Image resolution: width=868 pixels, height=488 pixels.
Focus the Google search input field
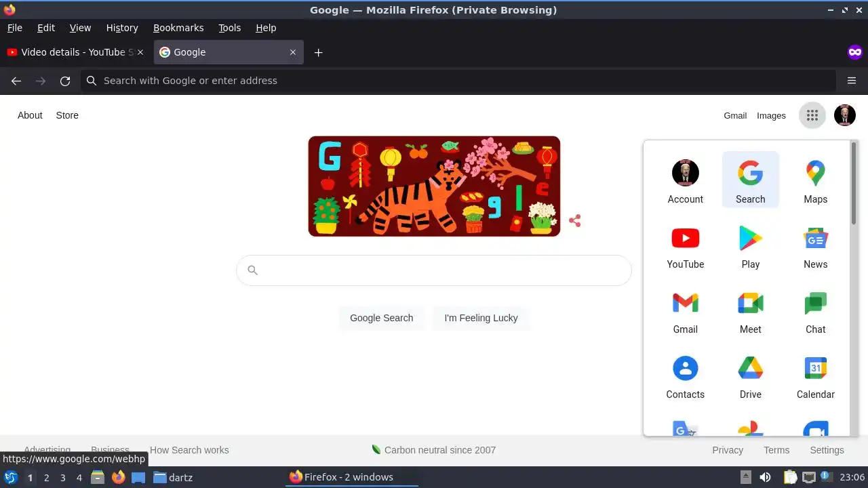pyautogui.click(x=434, y=270)
